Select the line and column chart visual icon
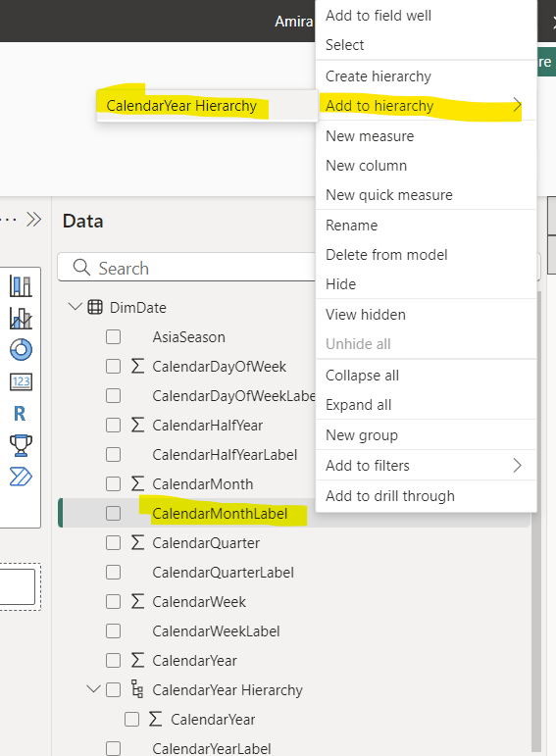556x756 pixels. [21, 319]
